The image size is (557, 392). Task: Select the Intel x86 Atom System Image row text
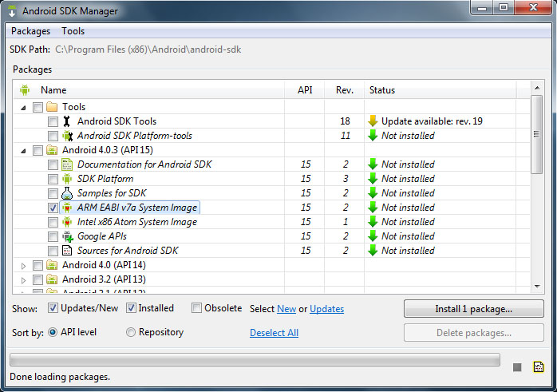coord(137,222)
